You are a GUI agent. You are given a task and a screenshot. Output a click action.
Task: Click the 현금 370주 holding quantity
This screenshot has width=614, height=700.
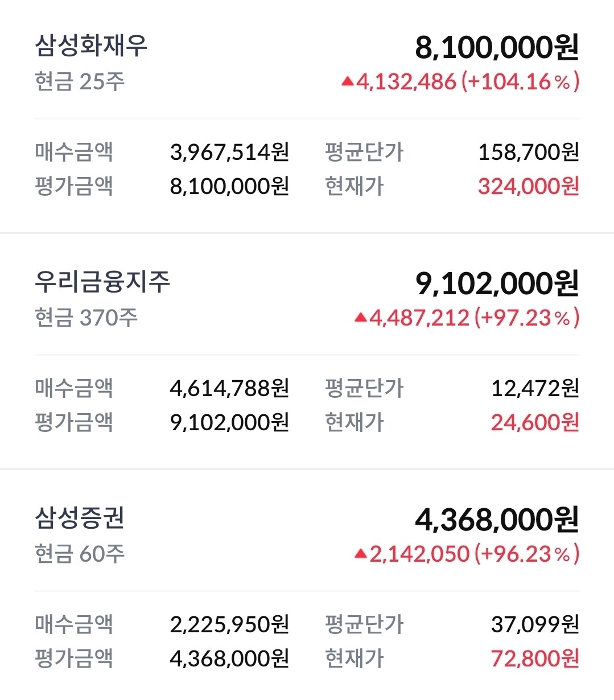point(86,318)
